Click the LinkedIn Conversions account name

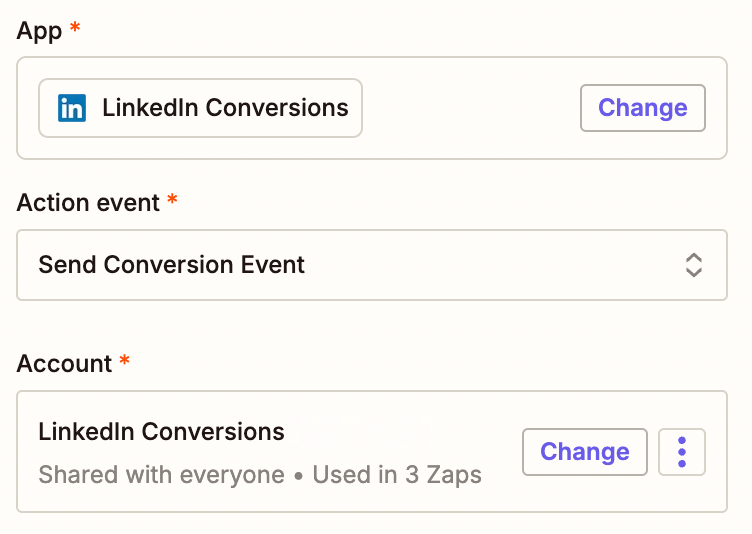point(161,432)
